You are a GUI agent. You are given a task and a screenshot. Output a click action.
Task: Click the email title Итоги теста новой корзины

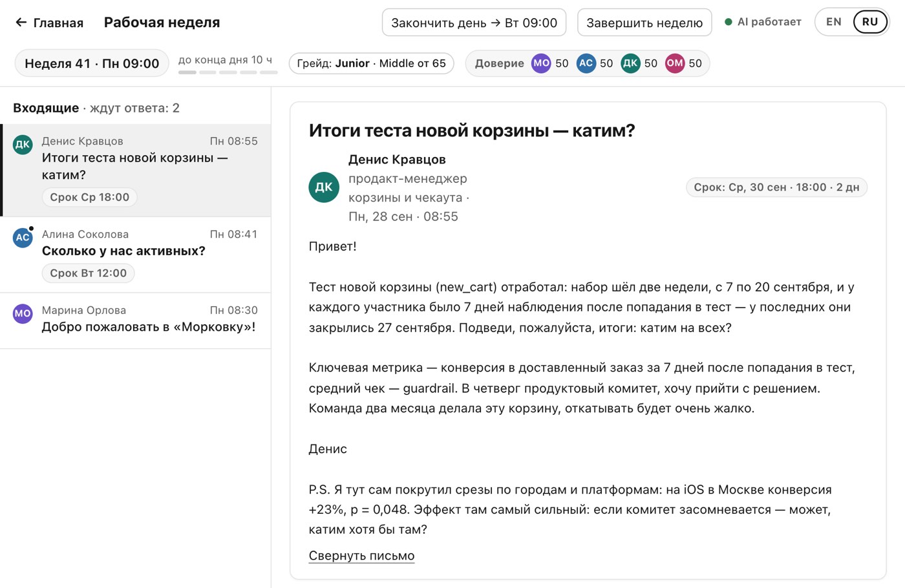click(472, 131)
